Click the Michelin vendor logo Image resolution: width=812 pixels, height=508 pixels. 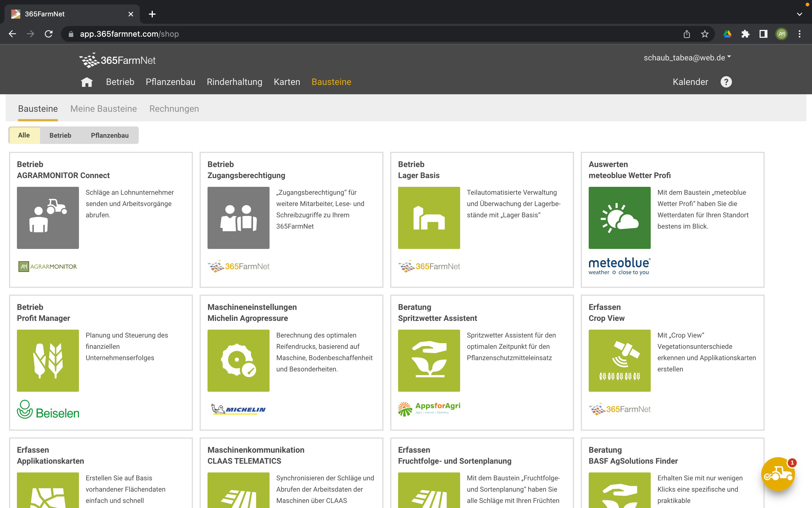(238, 409)
